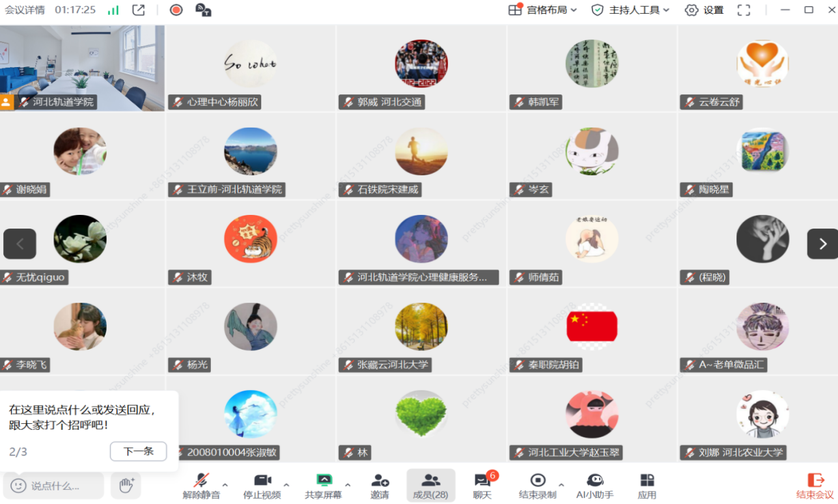
Task: Toggle 解除静音 microphone button
Action: 201,486
